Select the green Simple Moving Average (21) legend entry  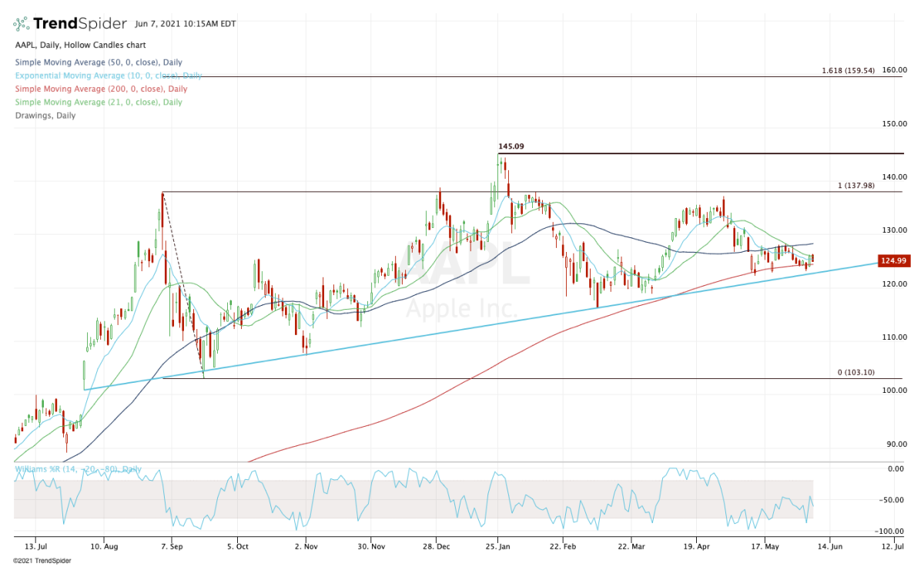(x=99, y=102)
